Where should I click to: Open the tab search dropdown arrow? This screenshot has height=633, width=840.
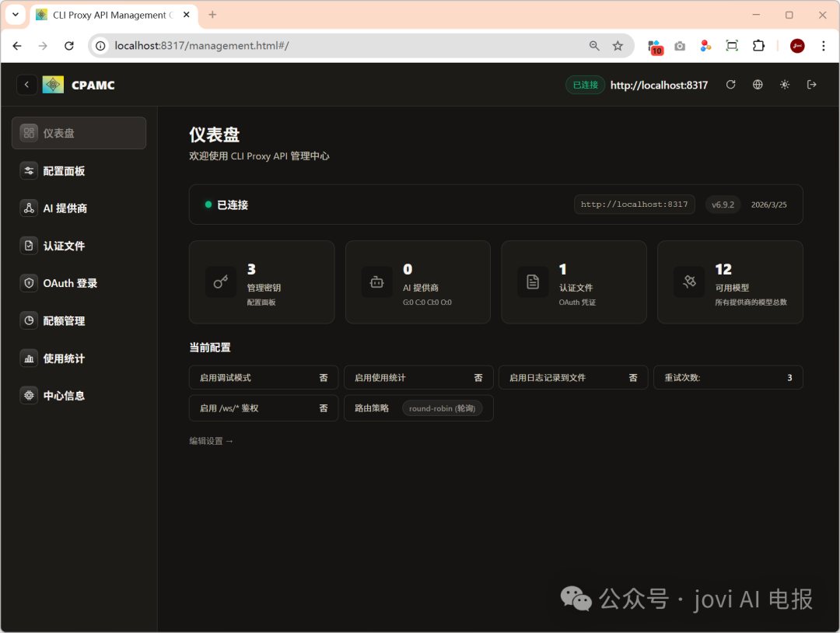[x=16, y=15]
